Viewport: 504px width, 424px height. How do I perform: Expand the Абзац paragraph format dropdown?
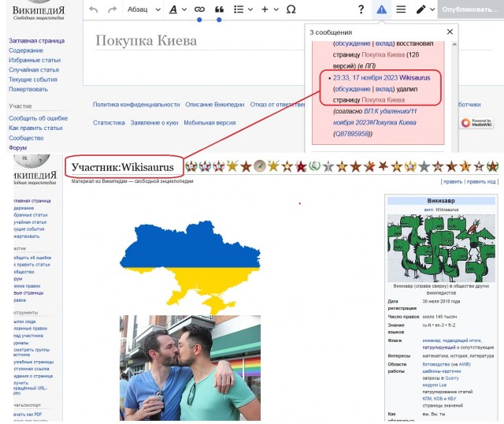[x=143, y=9]
